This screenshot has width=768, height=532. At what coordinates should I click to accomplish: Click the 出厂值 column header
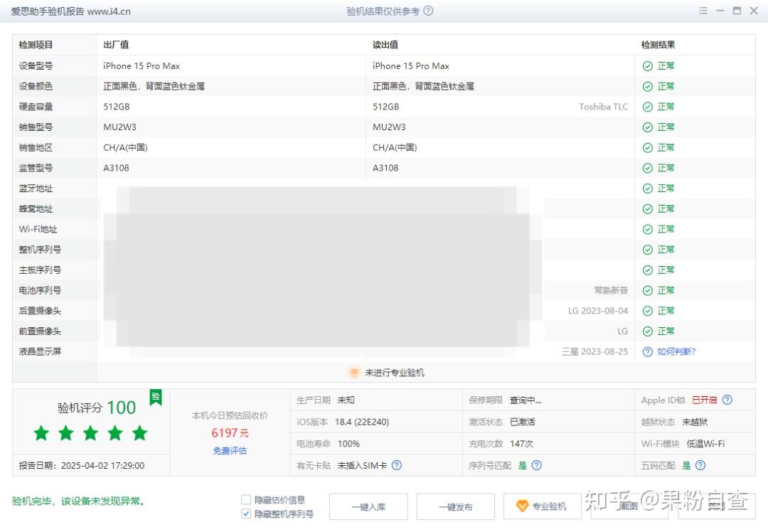116,45
